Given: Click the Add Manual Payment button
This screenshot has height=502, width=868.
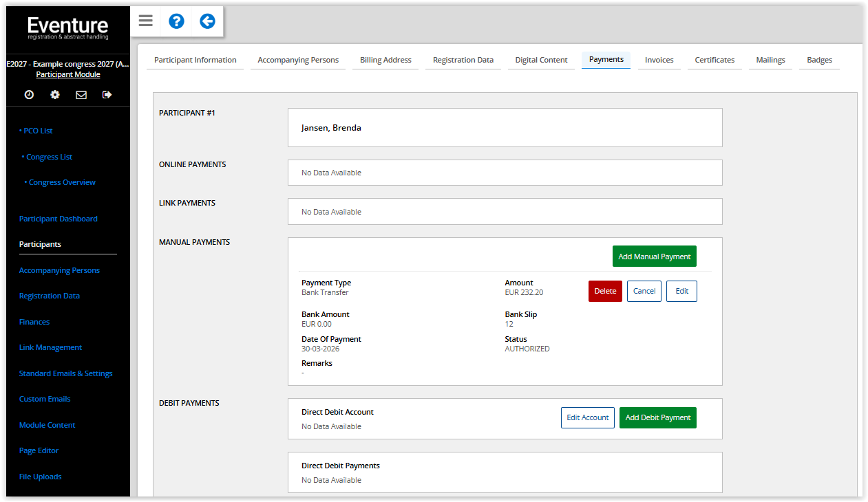Looking at the screenshot, I should coord(654,257).
